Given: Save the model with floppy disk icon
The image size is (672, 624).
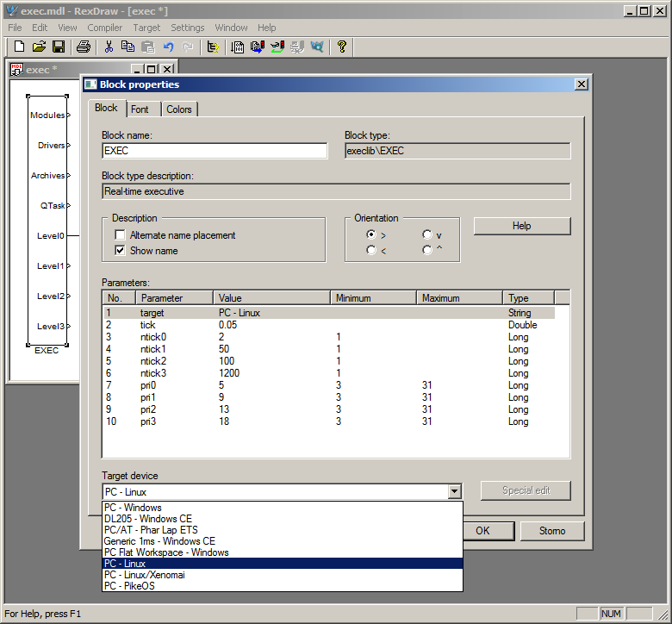Looking at the screenshot, I should pyautogui.click(x=59, y=47).
